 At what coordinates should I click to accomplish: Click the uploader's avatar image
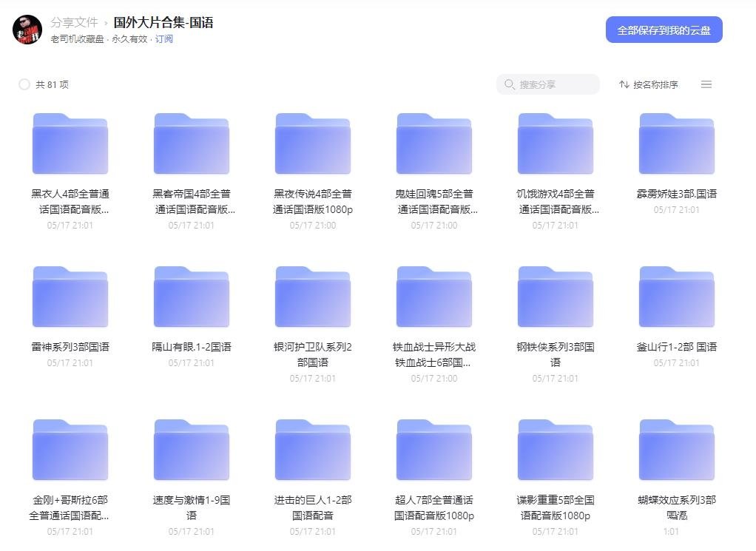[x=25, y=27]
